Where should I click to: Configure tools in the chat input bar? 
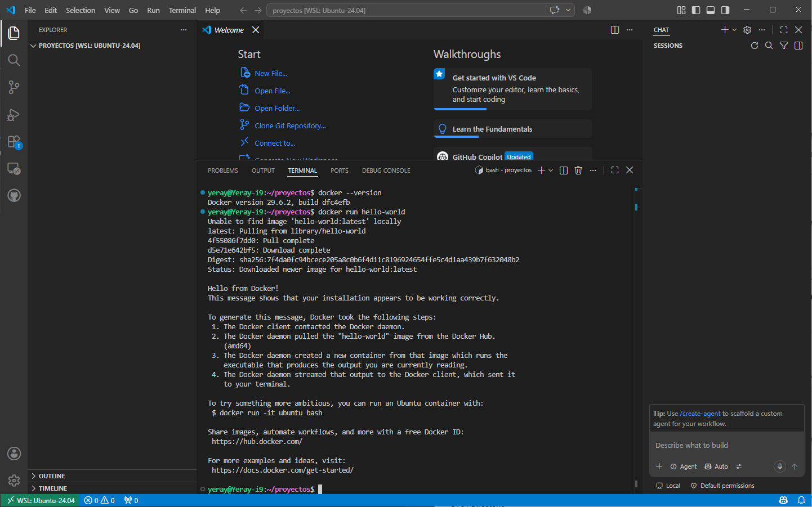(x=739, y=466)
